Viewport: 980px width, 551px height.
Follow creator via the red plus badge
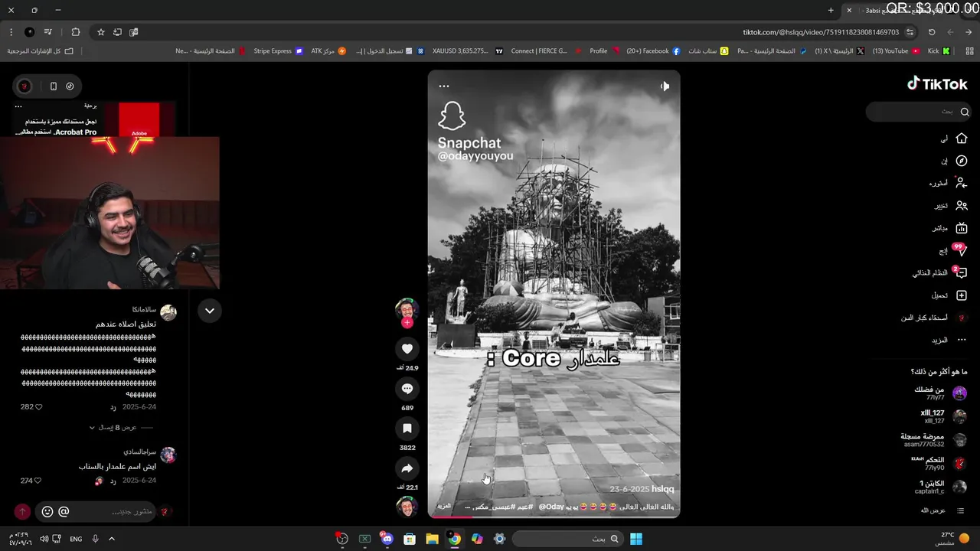[407, 323]
